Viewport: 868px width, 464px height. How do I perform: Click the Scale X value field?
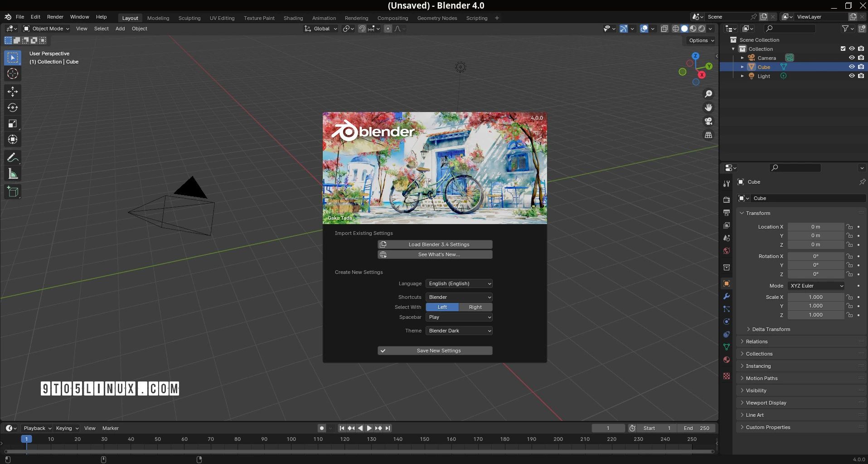[x=816, y=297]
